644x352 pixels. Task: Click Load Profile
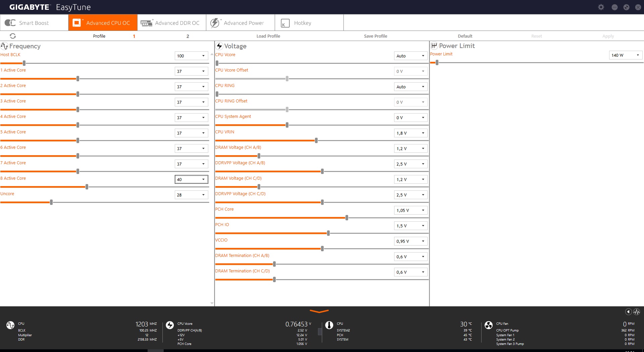tap(268, 36)
